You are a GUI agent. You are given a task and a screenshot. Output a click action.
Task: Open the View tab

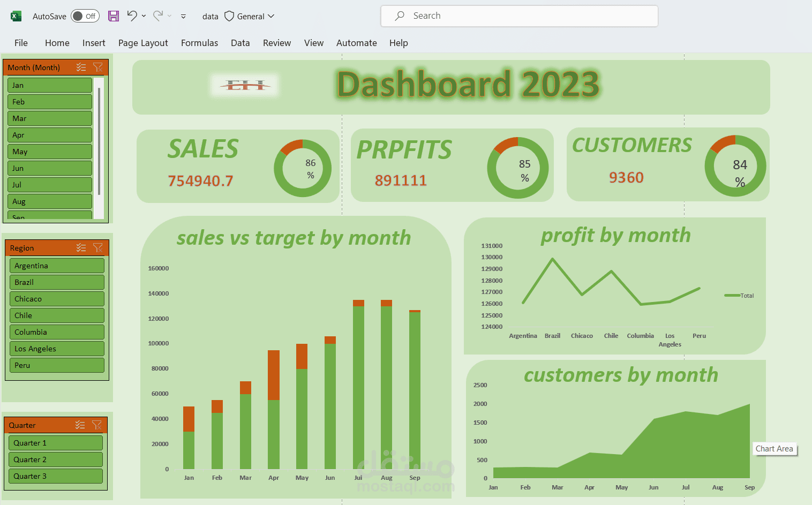point(314,43)
